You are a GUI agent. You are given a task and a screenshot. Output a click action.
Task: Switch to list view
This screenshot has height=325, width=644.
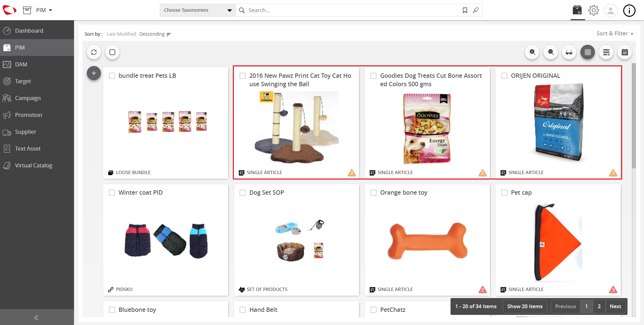(x=606, y=52)
